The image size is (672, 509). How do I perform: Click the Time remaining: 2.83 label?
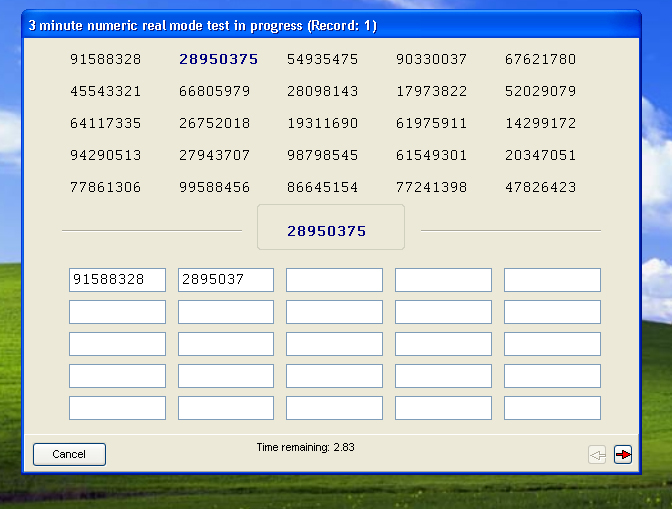pyautogui.click(x=306, y=447)
